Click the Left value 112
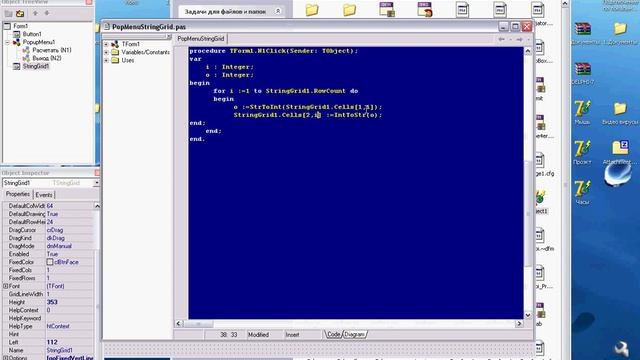The height and width of the screenshot is (360, 640). 52,342
